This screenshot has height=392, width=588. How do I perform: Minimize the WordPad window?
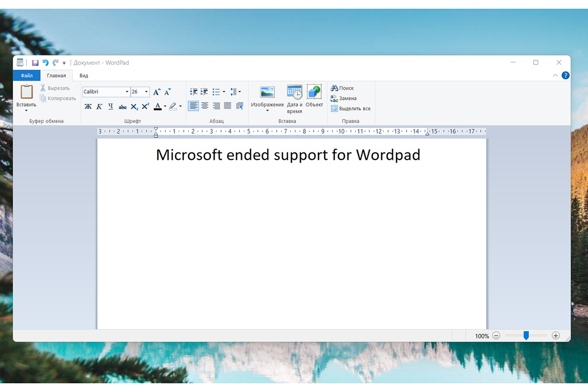513,63
